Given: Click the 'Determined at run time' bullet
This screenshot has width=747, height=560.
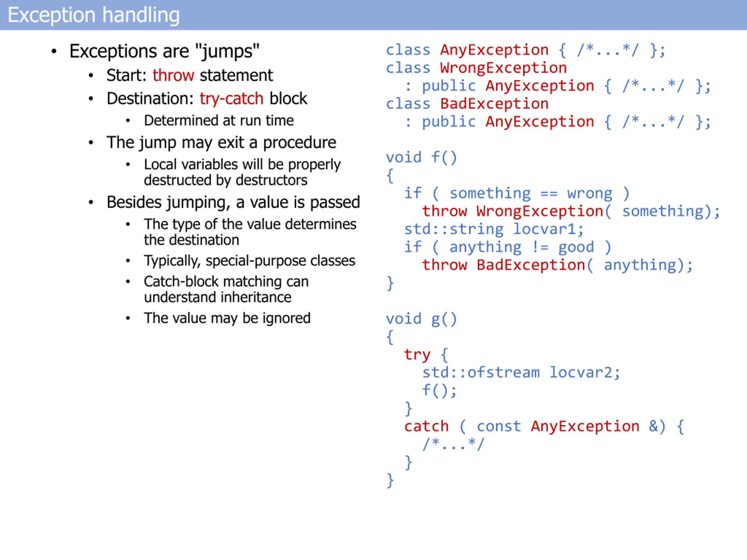Looking at the screenshot, I should coord(219,120).
